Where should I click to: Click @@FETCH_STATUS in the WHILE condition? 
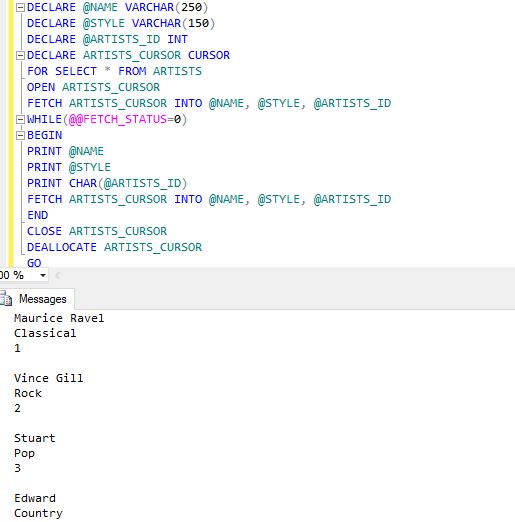[x=117, y=119]
